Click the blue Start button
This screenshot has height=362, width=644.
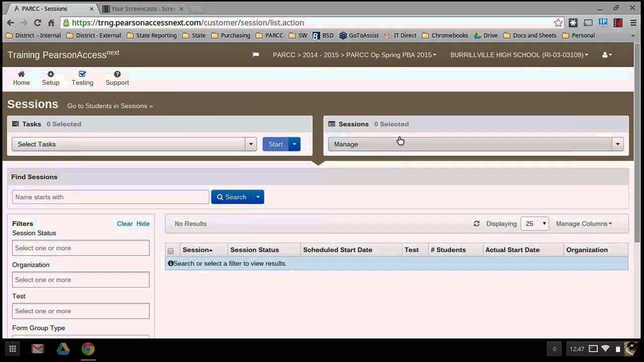(x=276, y=144)
